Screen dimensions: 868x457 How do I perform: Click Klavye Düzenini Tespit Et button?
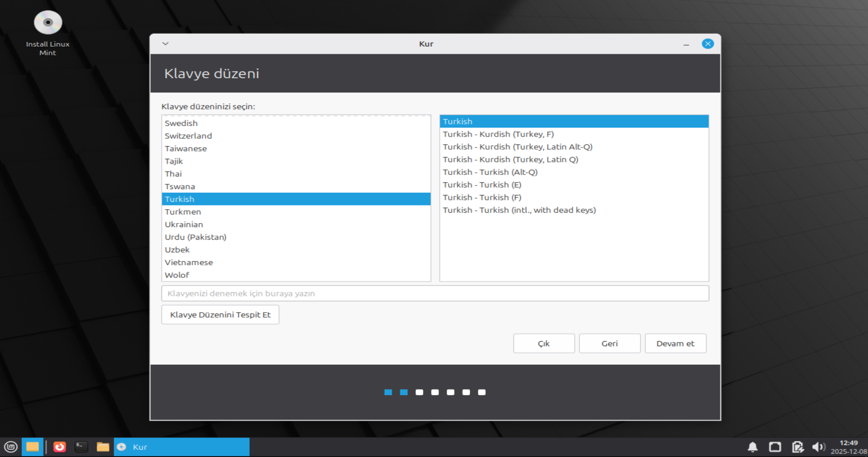point(220,314)
